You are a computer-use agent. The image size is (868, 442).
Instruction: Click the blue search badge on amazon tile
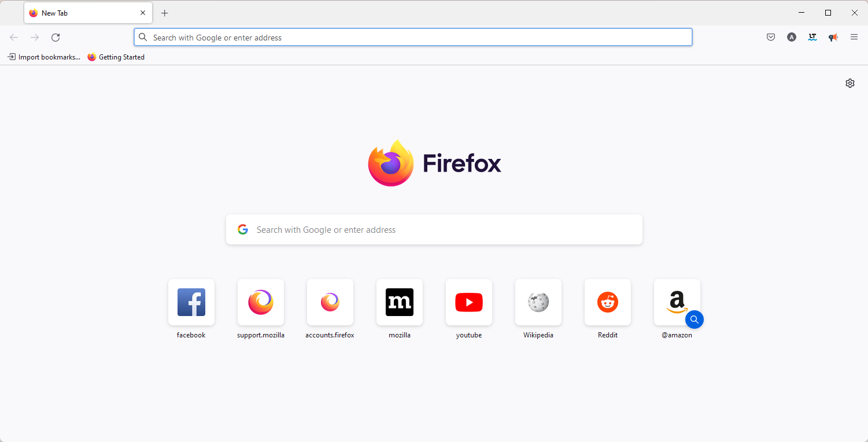(x=695, y=320)
